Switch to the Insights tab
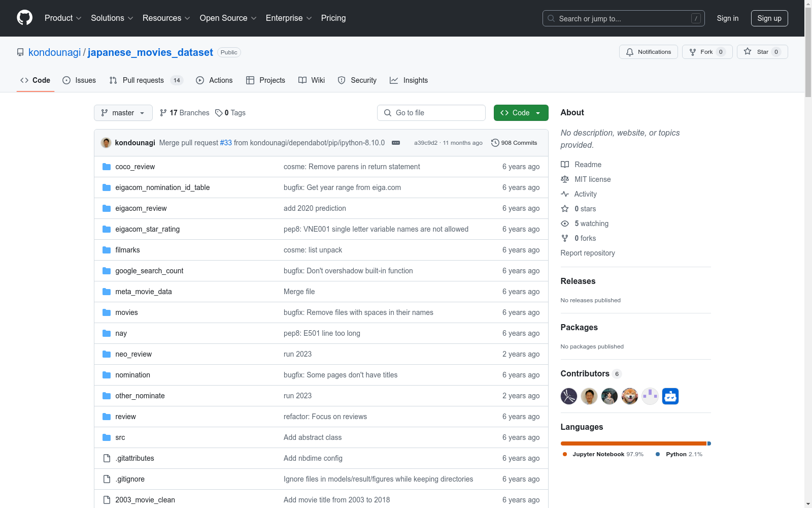 [x=409, y=80]
